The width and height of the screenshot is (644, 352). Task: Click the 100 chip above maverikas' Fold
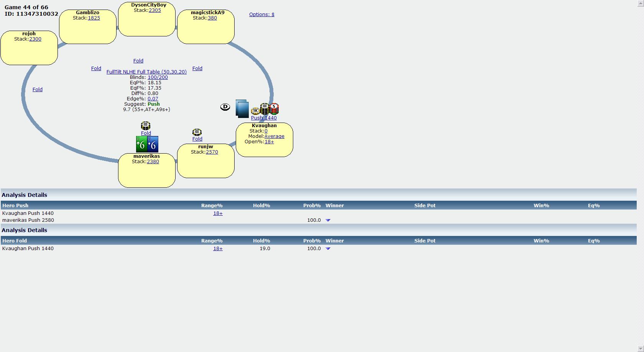pyautogui.click(x=146, y=125)
